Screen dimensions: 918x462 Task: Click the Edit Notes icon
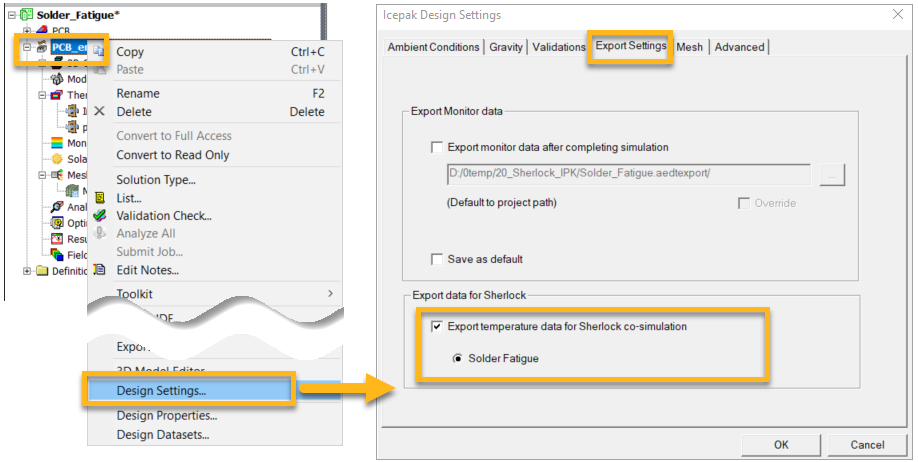coord(99,270)
